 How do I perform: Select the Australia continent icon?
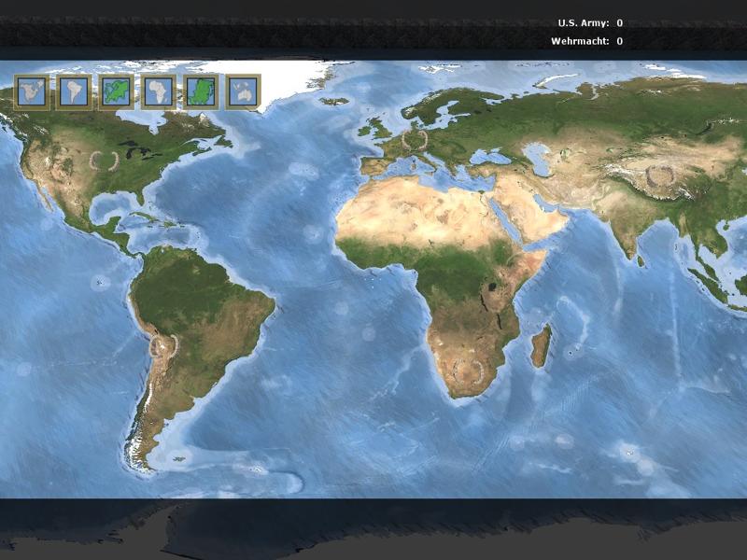(243, 91)
